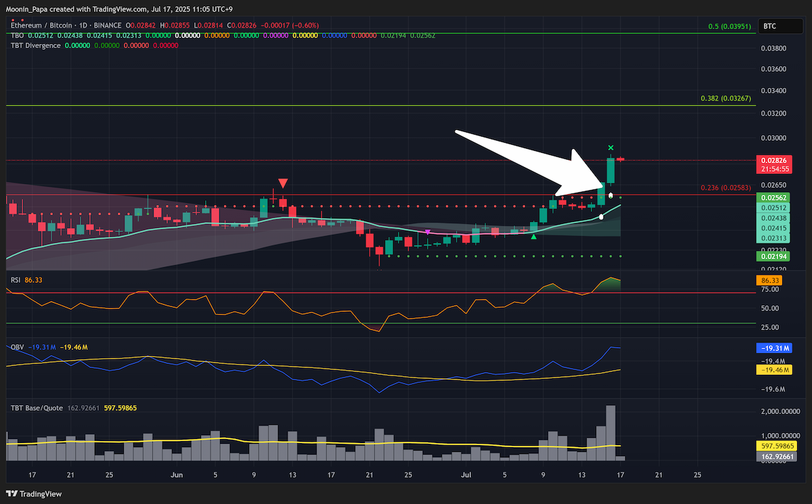
Task: Click the white dot marker on the moving average
Action: coord(602,216)
